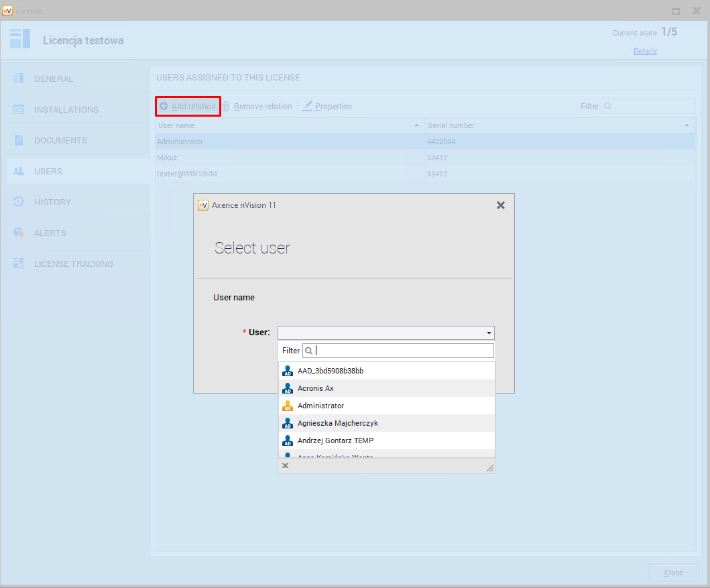Switch to the Installations tab

click(66, 109)
